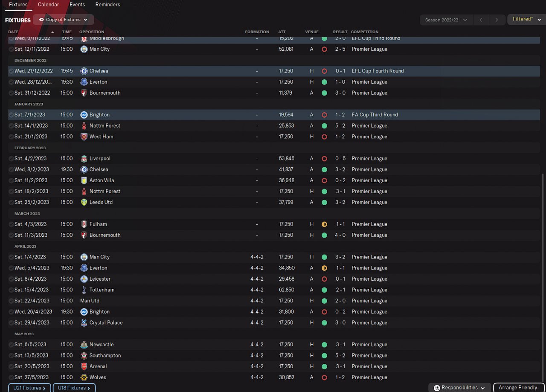
Task: Click the EFL Cup Fourth Round competition text
Action: (378, 71)
